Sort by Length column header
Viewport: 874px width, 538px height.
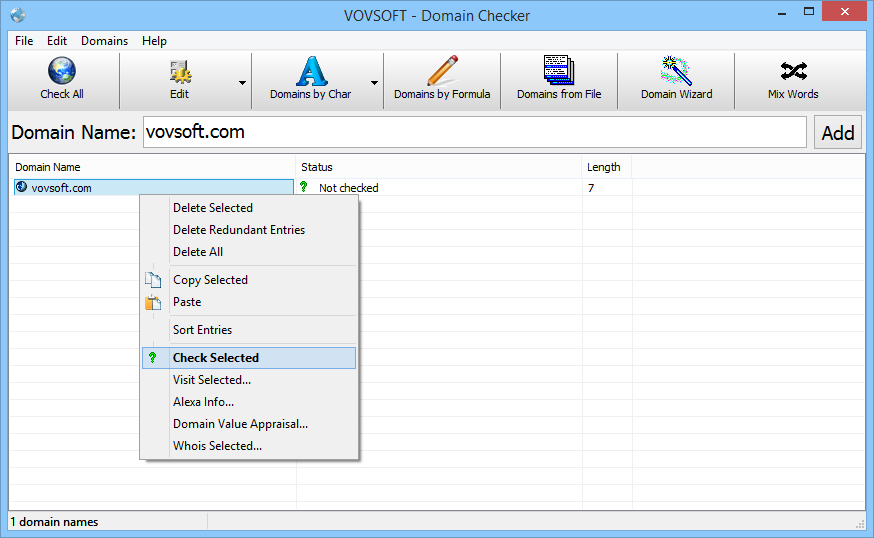(606, 167)
